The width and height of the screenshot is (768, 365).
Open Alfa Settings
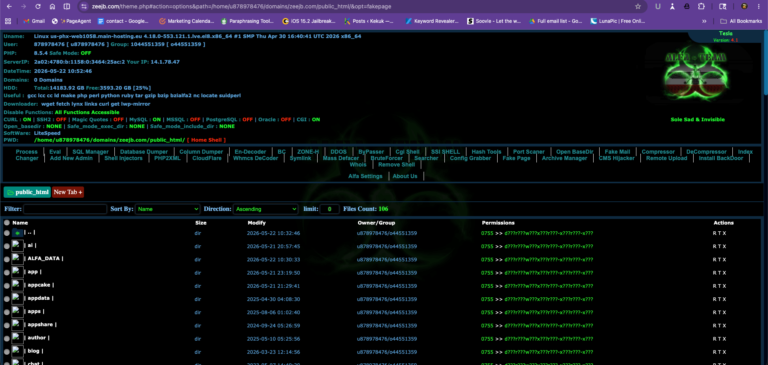click(365, 176)
